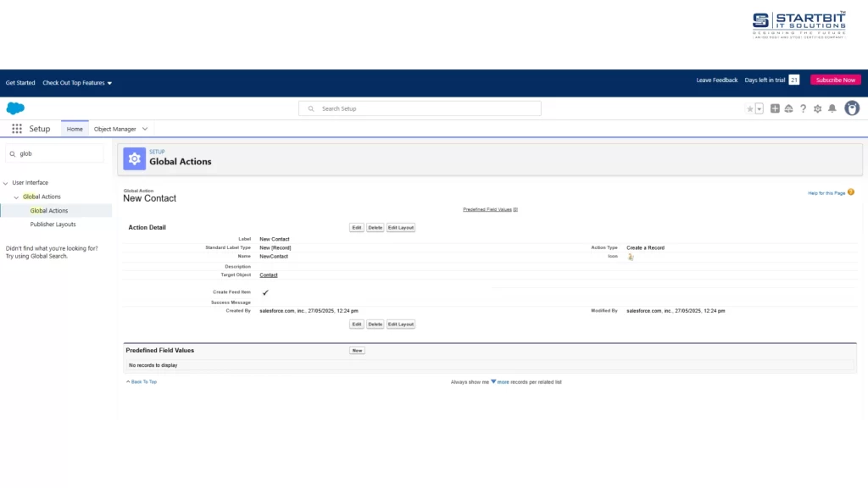Click the Help for this Page question icon
The width and height of the screenshot is (868, 488).
[x=851, y=192]
